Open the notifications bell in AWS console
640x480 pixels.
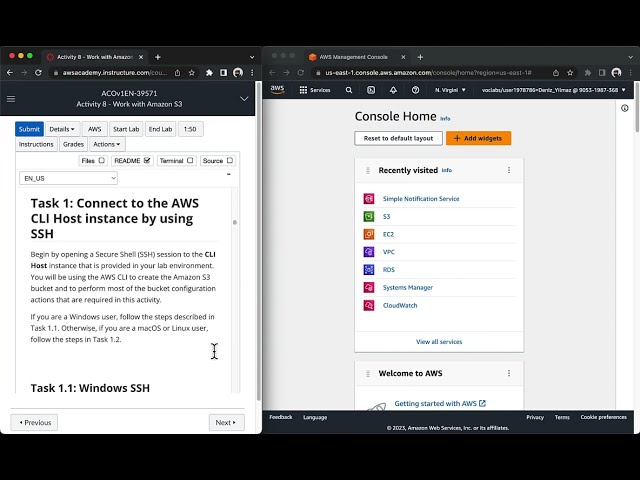point(393,90)
